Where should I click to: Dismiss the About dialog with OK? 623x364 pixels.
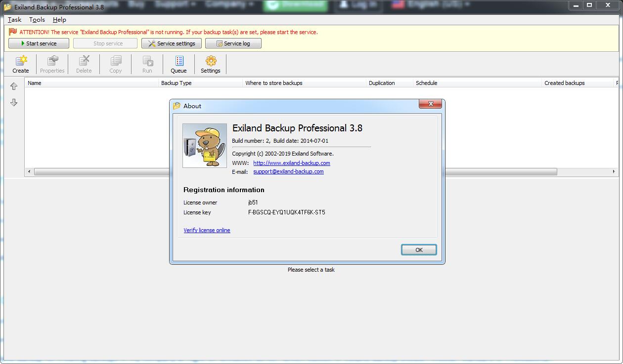419,249
